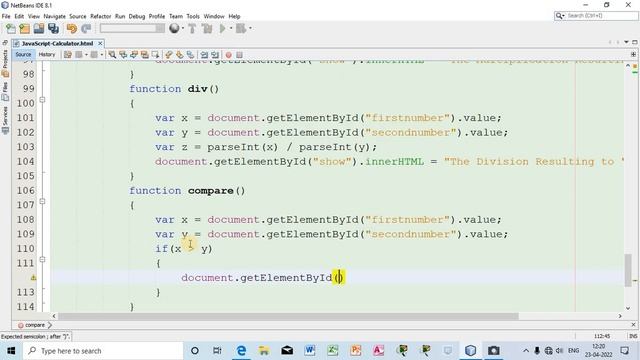This screenshot has height=360, width=640.
Task: Click the Save All toolbar icon
Action: pos(53,29)
